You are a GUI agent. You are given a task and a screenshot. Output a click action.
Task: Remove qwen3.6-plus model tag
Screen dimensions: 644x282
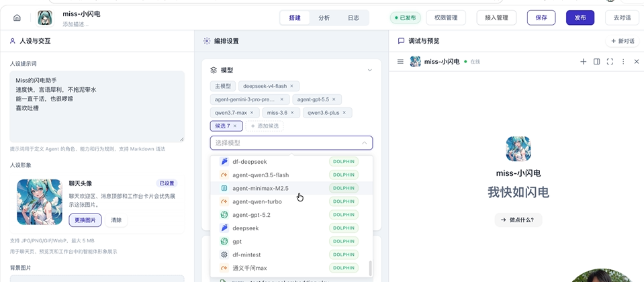[x=344, y=113]
